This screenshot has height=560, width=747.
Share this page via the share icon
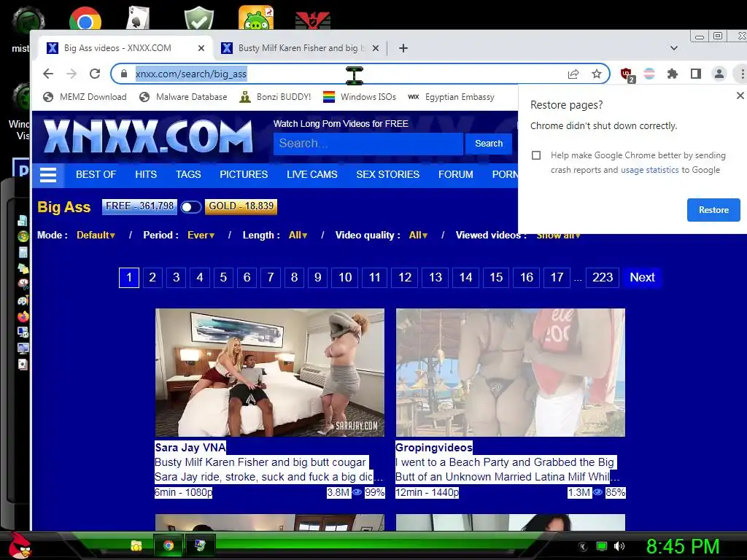(x=573, y=74)
